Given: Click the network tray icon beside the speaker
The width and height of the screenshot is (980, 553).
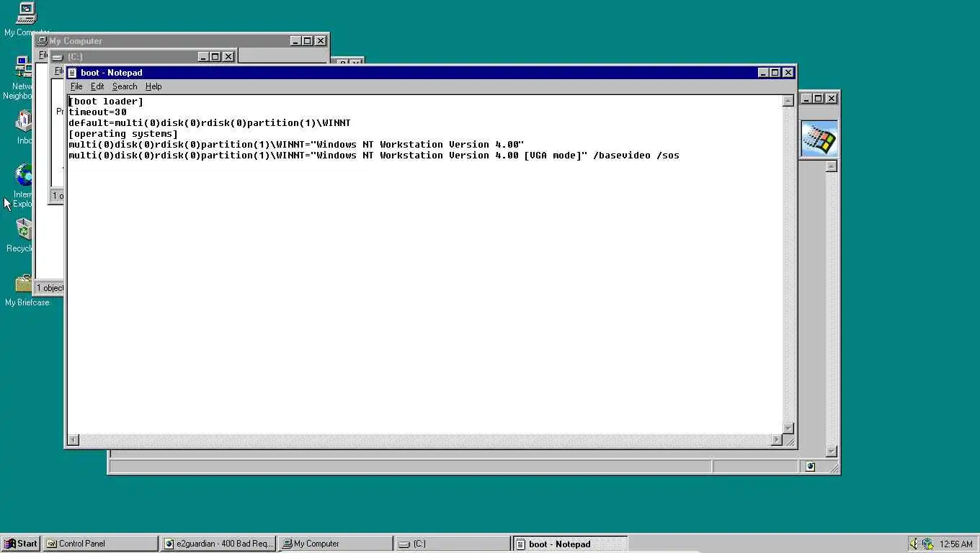Looking at the screenshot, I should (x=927, y=544).
